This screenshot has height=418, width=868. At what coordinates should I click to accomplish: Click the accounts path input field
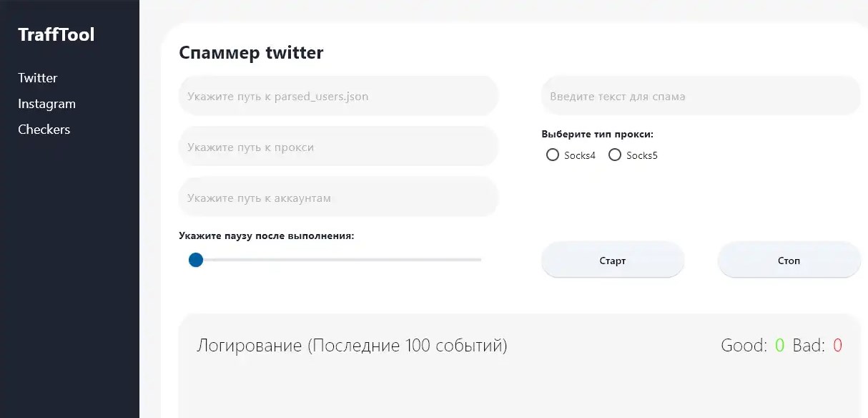pos(337,197)
